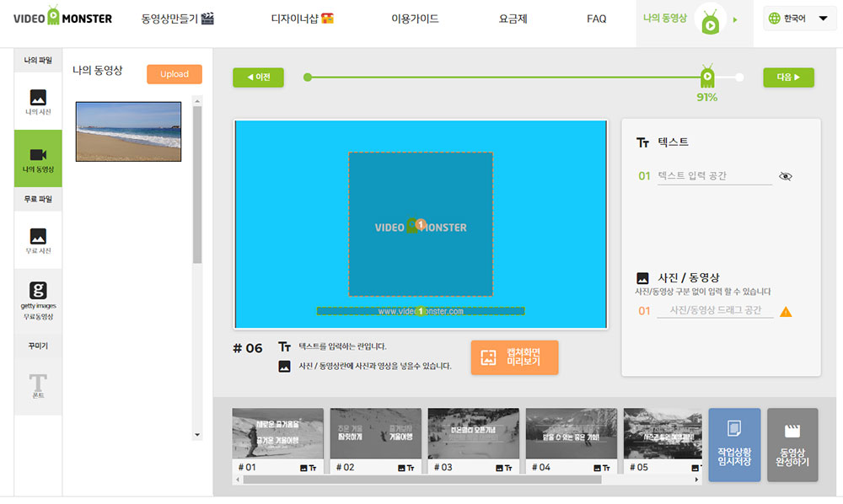Open the 한국어 language dropdown
The height and width of the screenshot is (504, 843).
799,19
